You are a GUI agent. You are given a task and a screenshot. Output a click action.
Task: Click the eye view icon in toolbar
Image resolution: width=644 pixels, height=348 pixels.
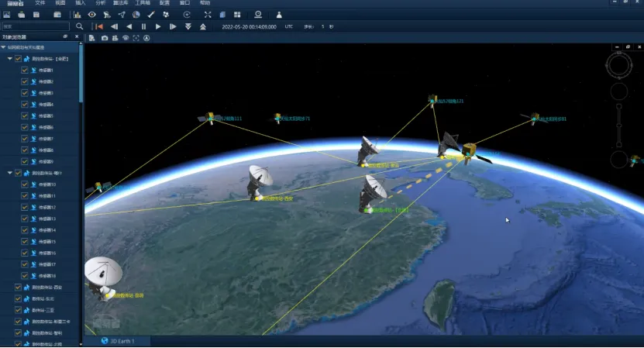point(92,15)
